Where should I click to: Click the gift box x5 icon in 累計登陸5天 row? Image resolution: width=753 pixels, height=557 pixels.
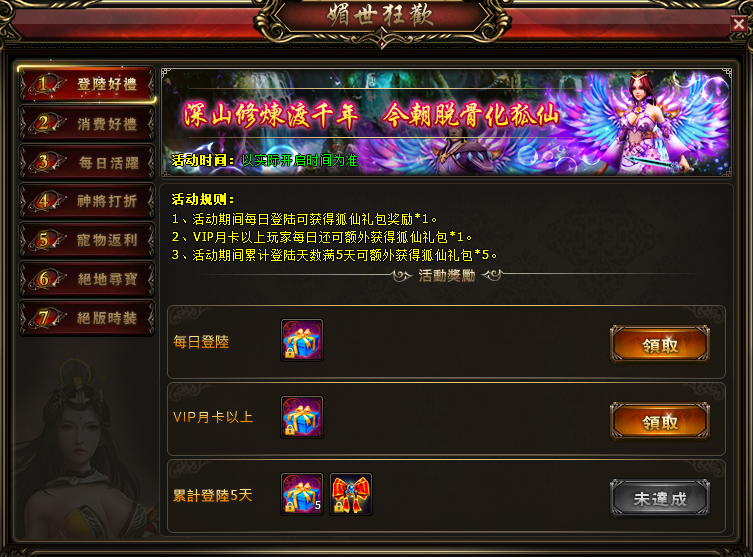(302, 494)
